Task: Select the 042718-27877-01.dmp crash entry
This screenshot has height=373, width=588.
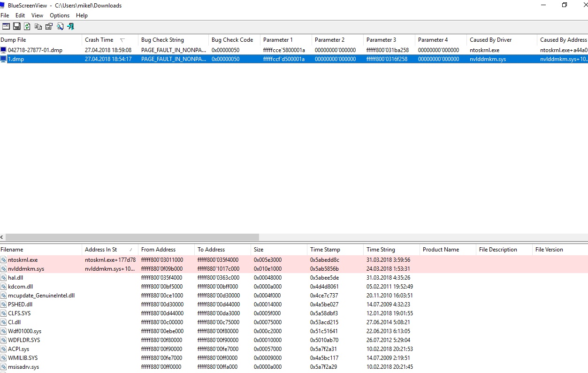Action: 35,50
